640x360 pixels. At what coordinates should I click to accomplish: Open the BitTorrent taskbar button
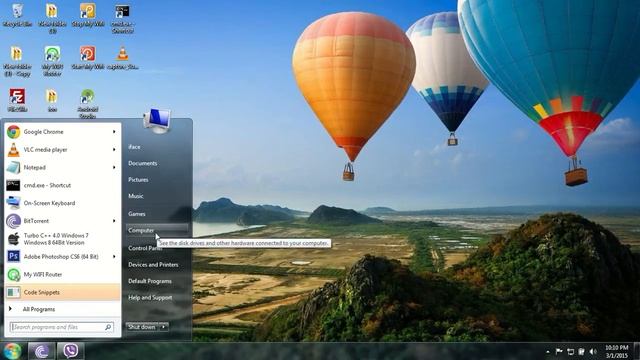(x=41, y=351)
